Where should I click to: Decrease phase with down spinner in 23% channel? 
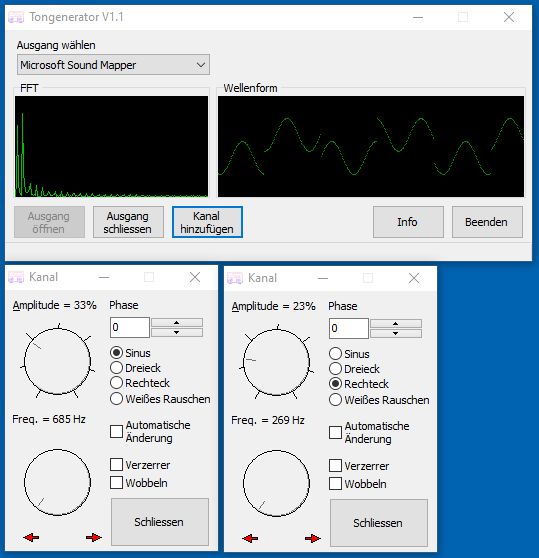[x=396, y=333]
